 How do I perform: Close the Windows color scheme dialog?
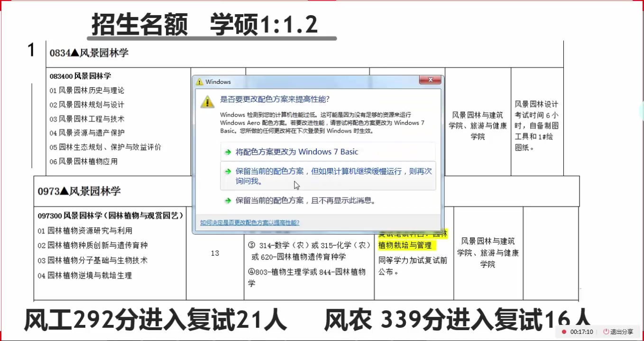[430, 80]
